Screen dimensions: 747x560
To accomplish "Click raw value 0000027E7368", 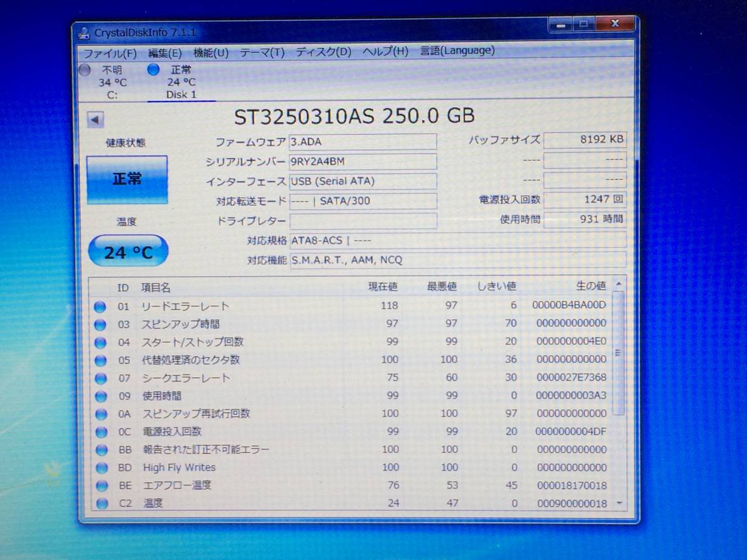I will click(x=571, y=377).
